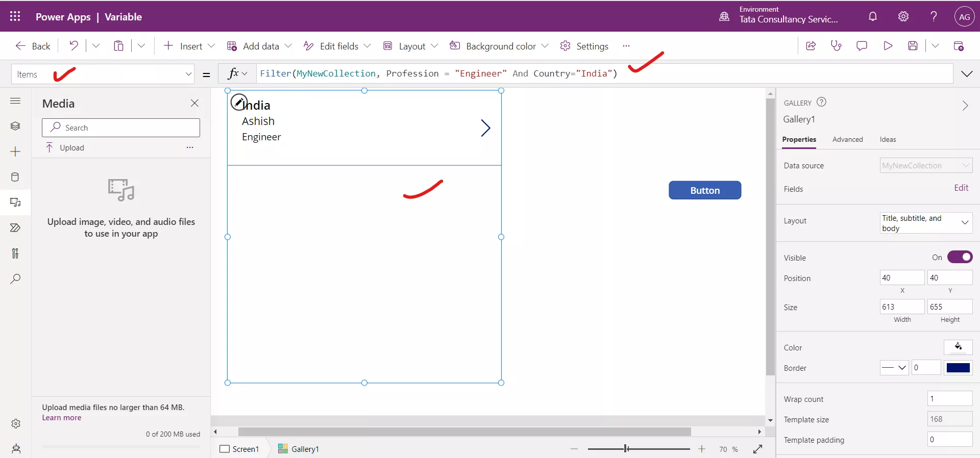Open the Data source dropdown
980x458 pixels.
click(x=926, y=165)
